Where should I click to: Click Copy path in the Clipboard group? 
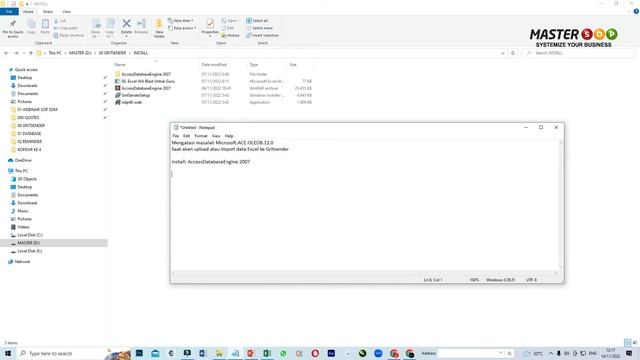[x=65, y=28]
